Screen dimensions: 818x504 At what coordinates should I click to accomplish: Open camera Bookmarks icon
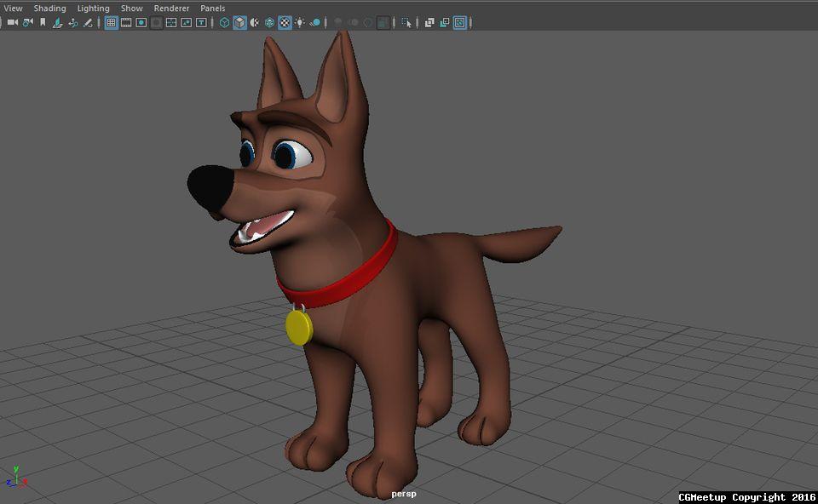pyautogui.click(x=43, y=22)
